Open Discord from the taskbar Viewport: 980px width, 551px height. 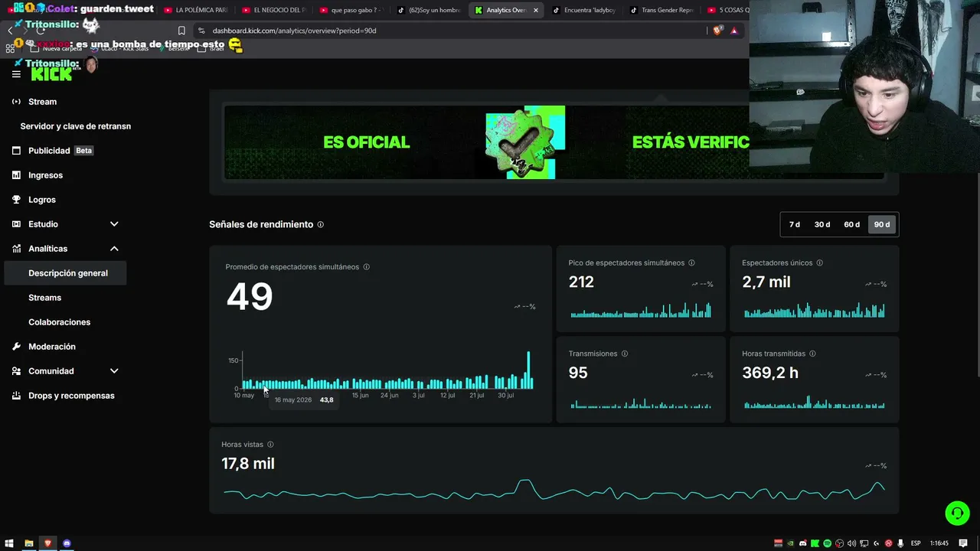[67, 543]
